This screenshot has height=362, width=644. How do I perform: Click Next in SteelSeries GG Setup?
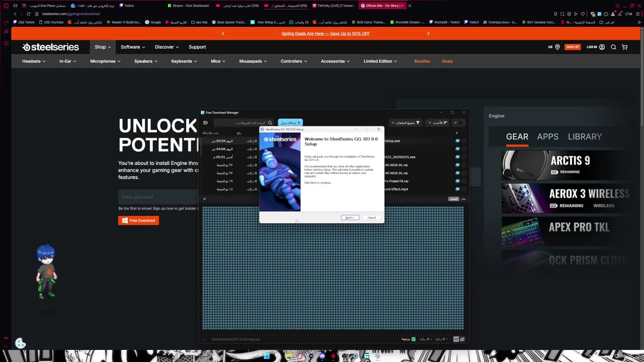click(350, 218)
